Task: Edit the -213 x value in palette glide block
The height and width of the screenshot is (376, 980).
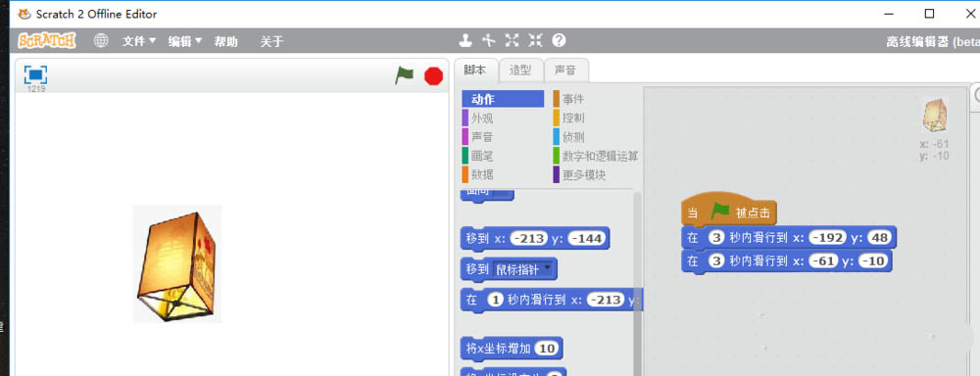Action: point(607,300)
